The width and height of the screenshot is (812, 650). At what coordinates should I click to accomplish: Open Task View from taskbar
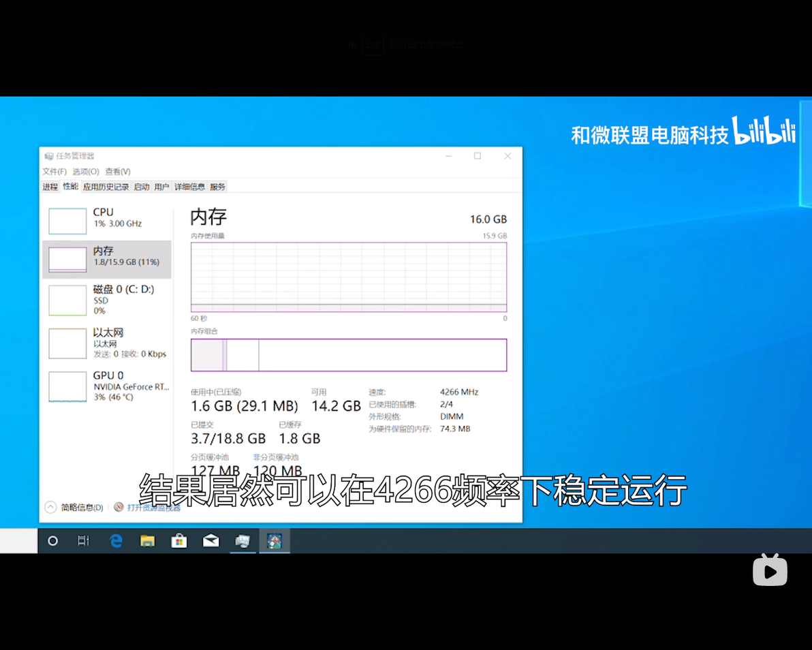tap(83, 541)
